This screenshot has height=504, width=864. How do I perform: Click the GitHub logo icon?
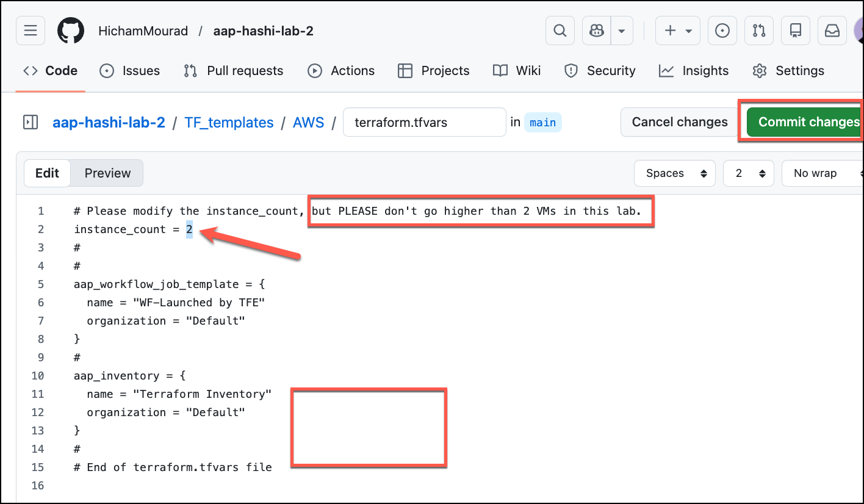(x=71, y=31)
